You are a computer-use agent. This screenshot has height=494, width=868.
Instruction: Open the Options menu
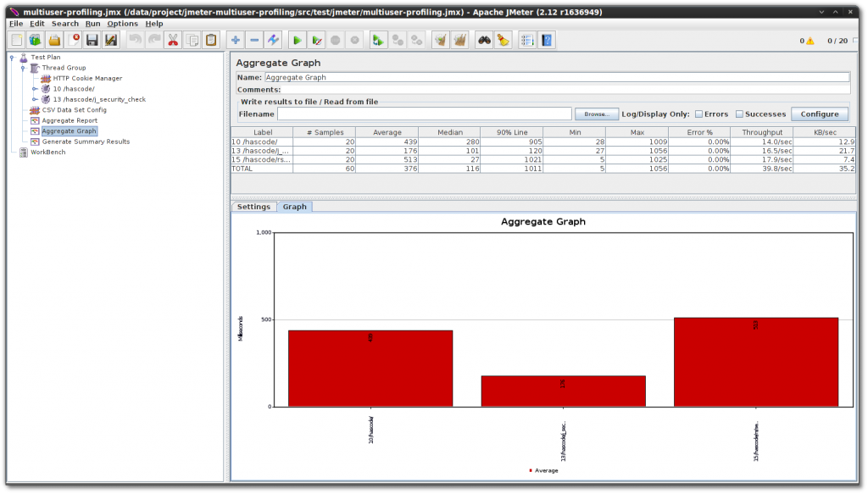[x=122, y=23]
